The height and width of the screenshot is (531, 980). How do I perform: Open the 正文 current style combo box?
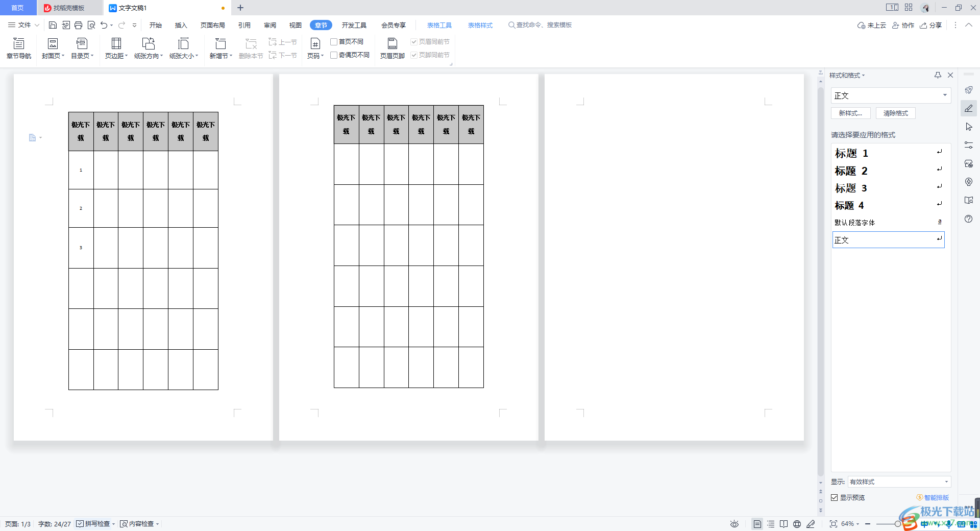891,95
